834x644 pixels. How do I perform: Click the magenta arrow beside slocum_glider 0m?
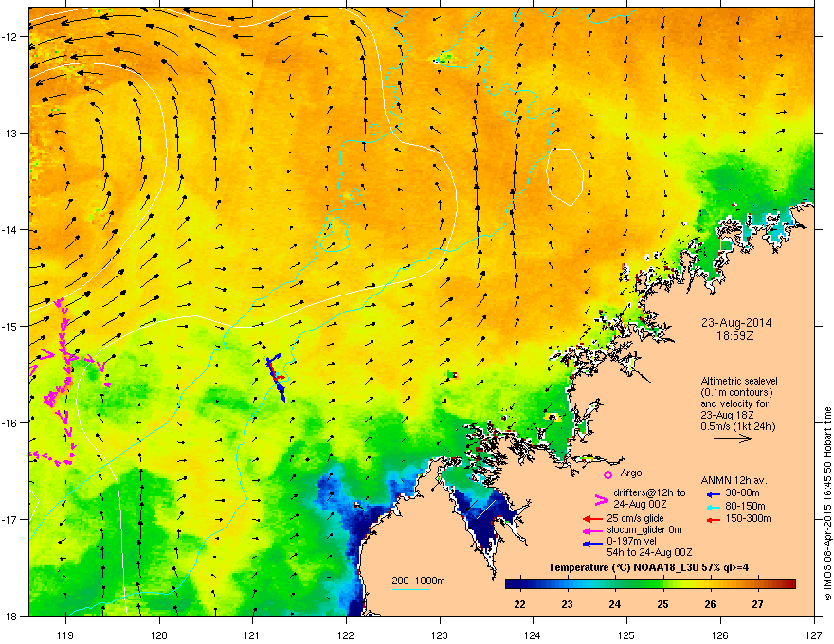(592, 531)
